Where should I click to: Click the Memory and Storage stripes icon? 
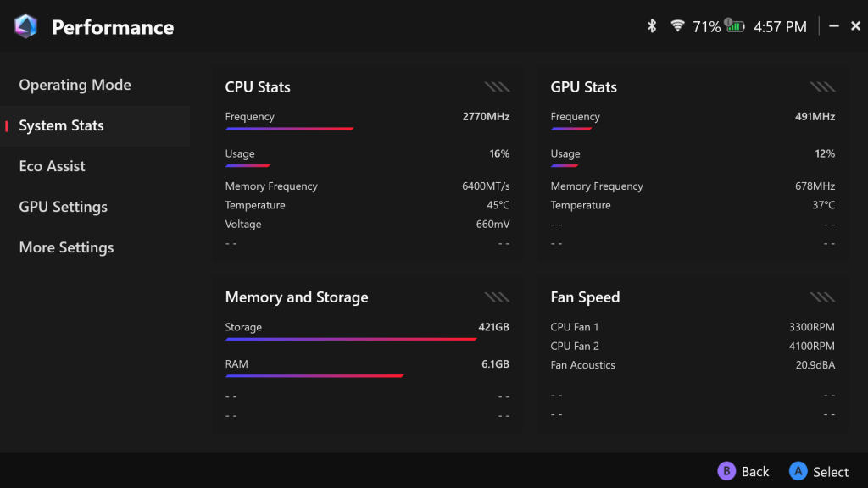pyautogui.click(x=497, y=297)
